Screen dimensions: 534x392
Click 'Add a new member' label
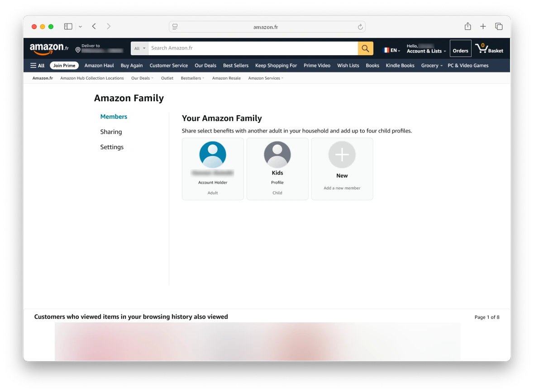pos(342,188)
